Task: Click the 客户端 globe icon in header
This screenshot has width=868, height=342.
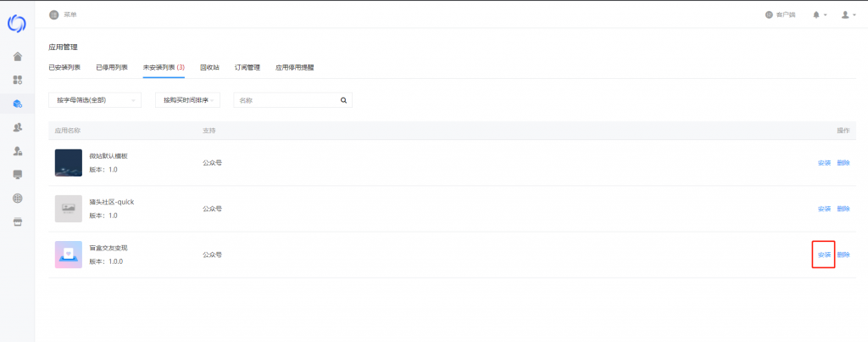Action: tap(769, 15)
